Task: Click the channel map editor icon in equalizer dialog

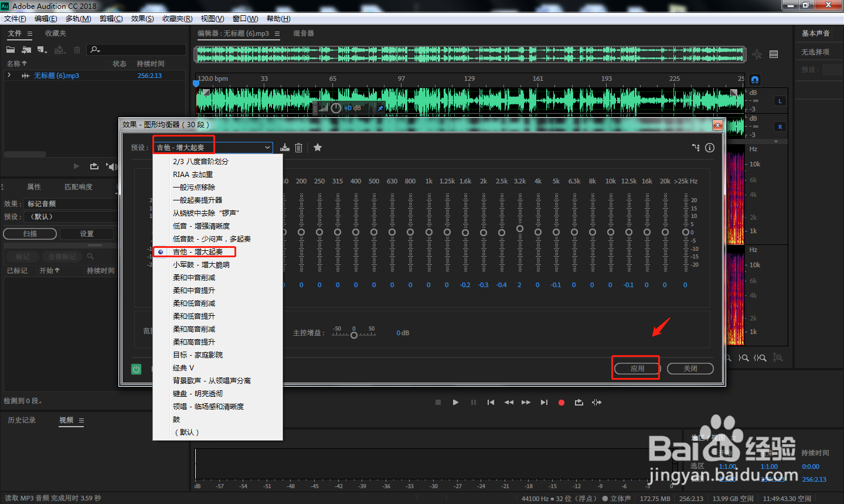Action: 696,148
